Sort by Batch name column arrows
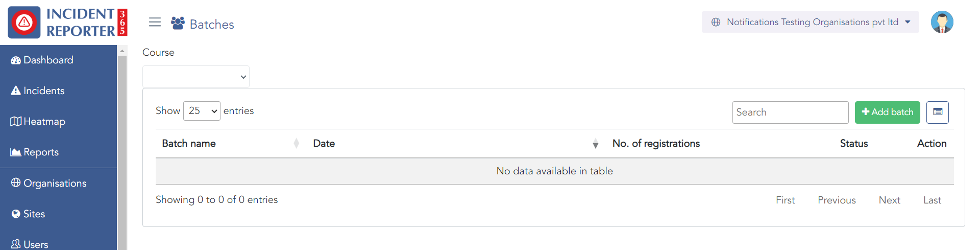 pyautogui.click(x=296, y=144)
